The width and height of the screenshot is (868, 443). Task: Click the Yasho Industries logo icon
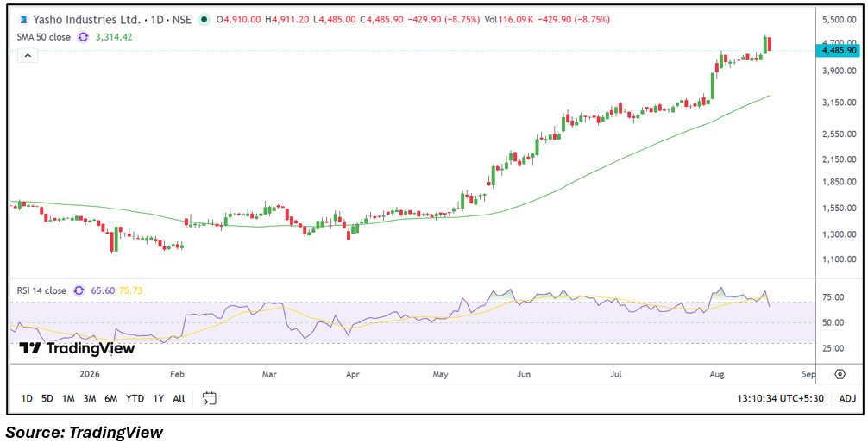tap(24, 19)
